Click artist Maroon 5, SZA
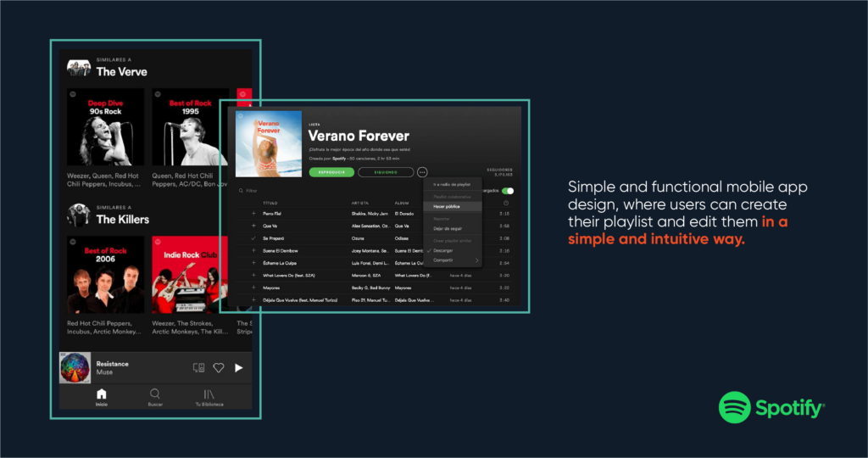The image size is (868, 458). click(366, 276)
